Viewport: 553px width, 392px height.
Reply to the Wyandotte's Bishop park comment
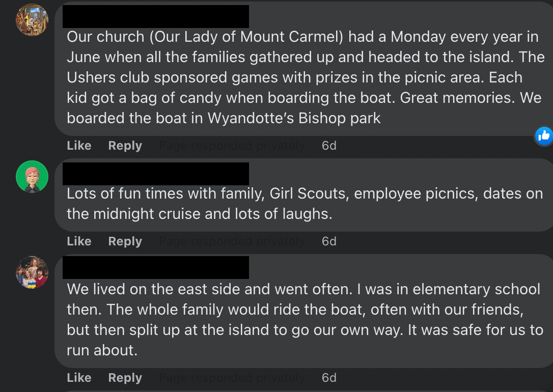tap(125, 146)
